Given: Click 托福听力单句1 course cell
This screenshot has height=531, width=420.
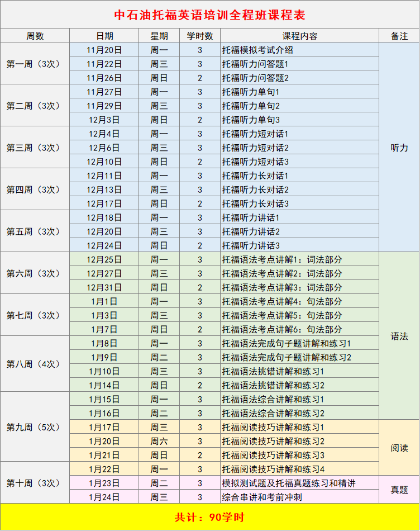Looking at the screenshot, I should [x=299, y=92].
